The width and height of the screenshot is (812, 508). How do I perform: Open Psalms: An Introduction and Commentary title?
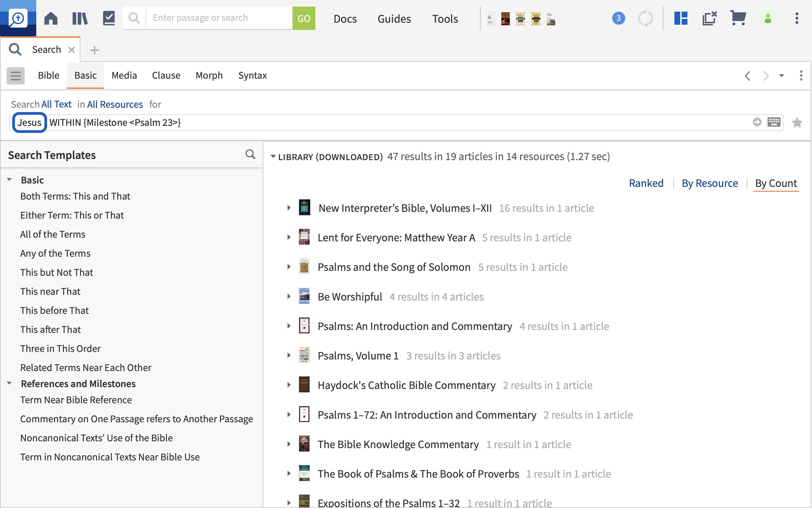pos(415,326)
